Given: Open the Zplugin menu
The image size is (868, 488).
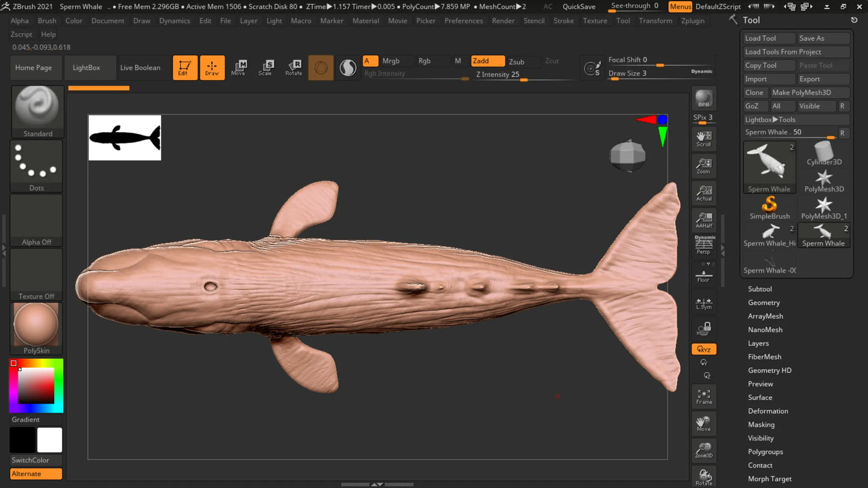Looking at the screenshot, I should [693, 20].
